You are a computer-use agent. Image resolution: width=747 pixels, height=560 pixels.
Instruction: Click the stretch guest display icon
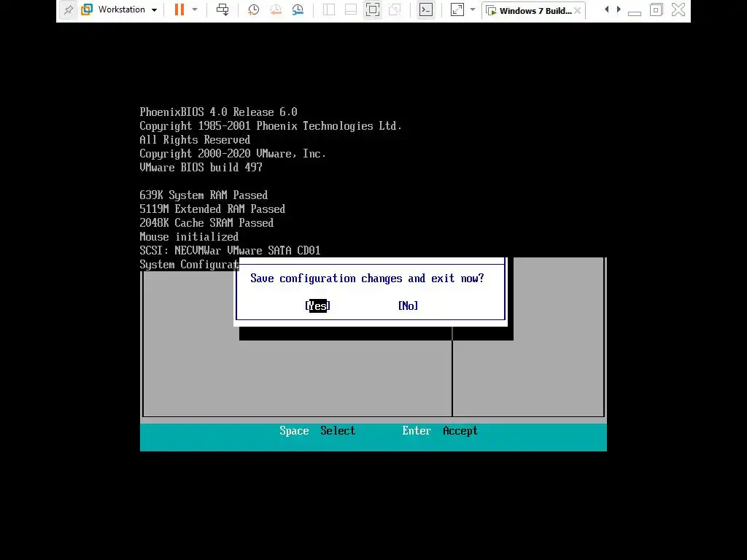pyautogui.click(x=457, y=10)
